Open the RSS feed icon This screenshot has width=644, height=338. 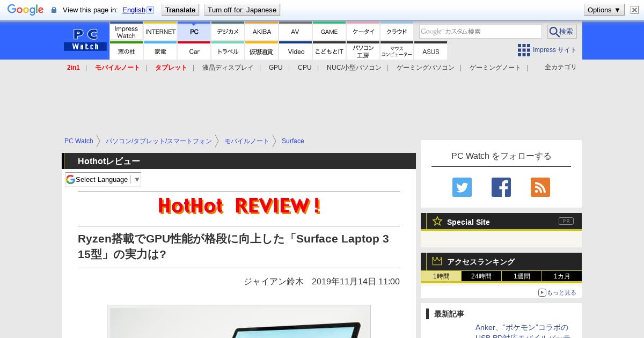pos(540,187)
